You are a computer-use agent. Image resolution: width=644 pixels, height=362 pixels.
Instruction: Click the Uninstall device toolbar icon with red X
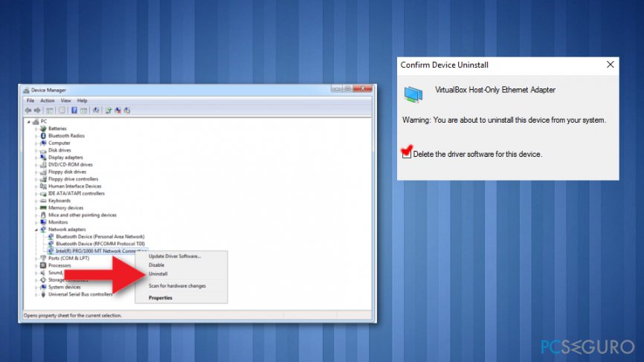(118, 111)
